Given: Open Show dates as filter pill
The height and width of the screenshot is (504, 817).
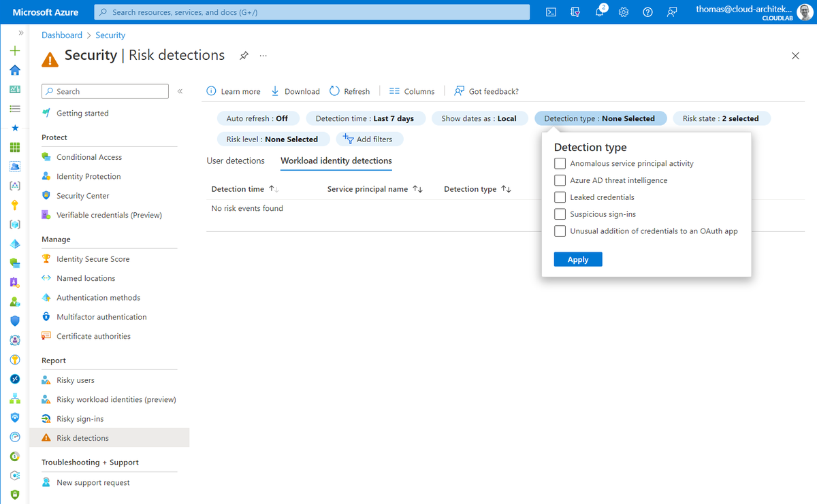Looking at the screenshot, I should pos(479,118).
